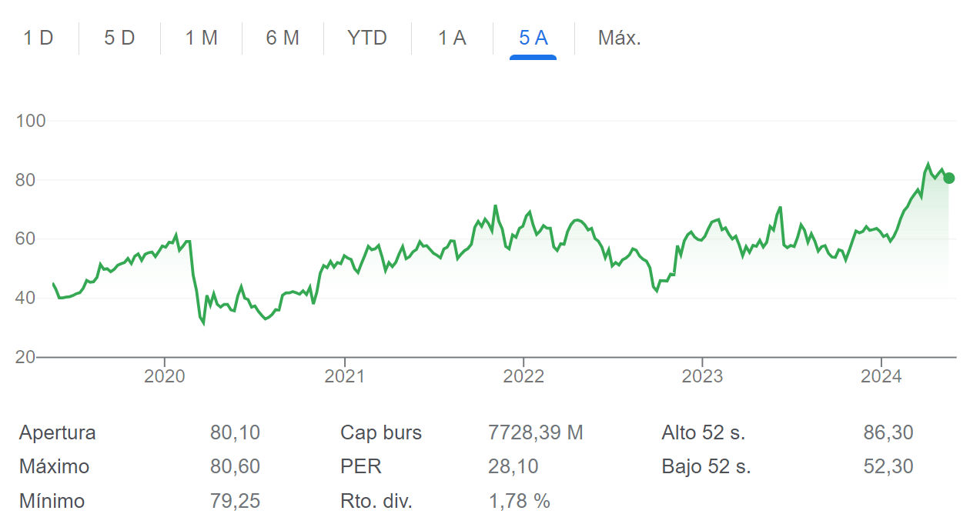Select the 2022 year marker

tap(523, 376)
